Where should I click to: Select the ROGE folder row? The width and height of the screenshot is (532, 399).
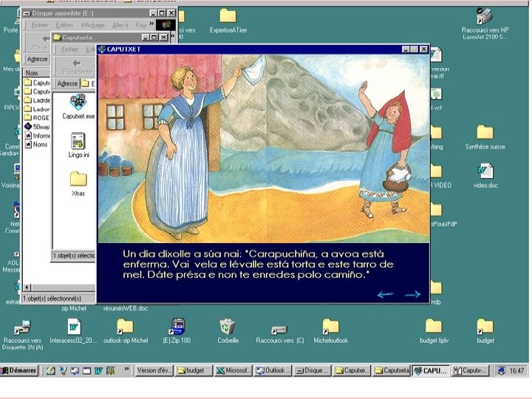(x=38, y=117)
